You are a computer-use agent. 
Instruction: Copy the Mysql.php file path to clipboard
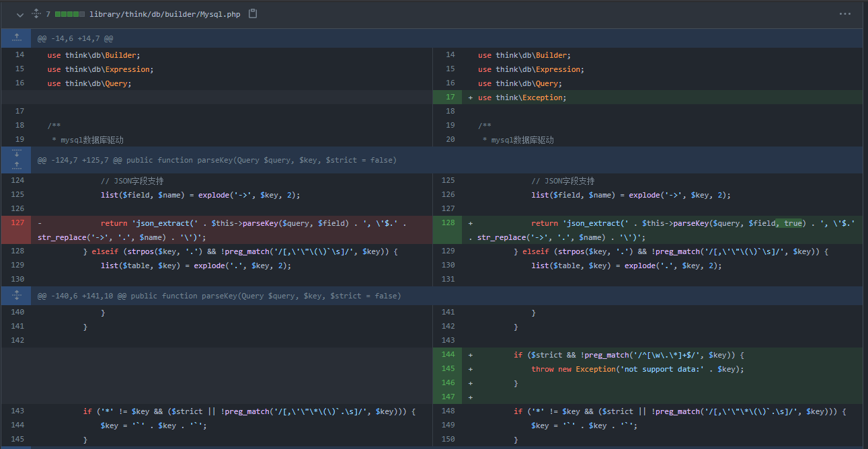253,14
